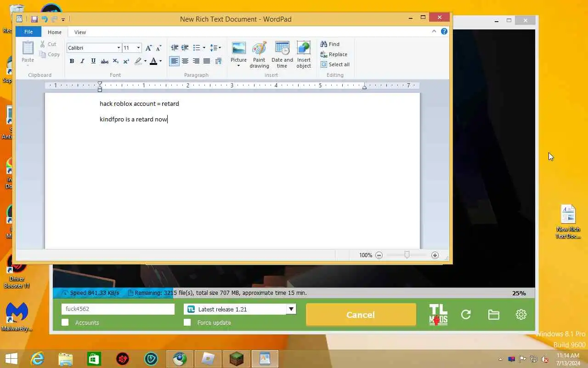Click the refresh icon in TLauncher
Image resolution: width=588 pixels, height=368 pixels.
tap(466, 315)
